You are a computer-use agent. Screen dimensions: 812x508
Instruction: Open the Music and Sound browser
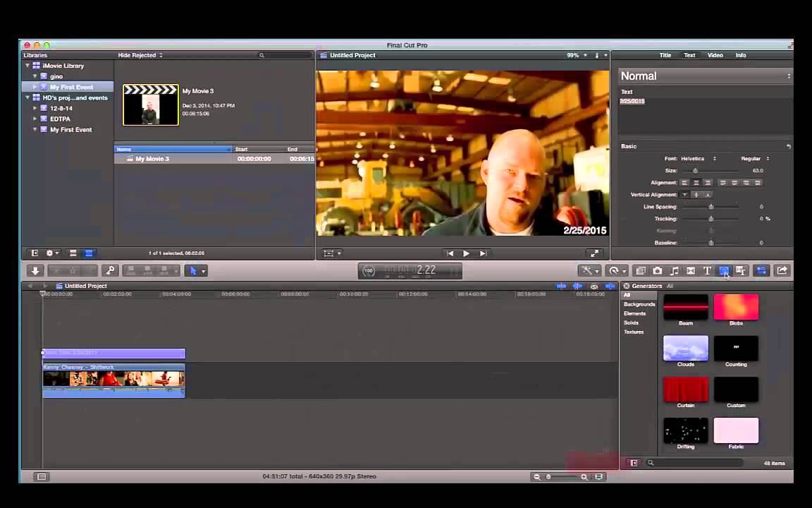click(675, 271)
